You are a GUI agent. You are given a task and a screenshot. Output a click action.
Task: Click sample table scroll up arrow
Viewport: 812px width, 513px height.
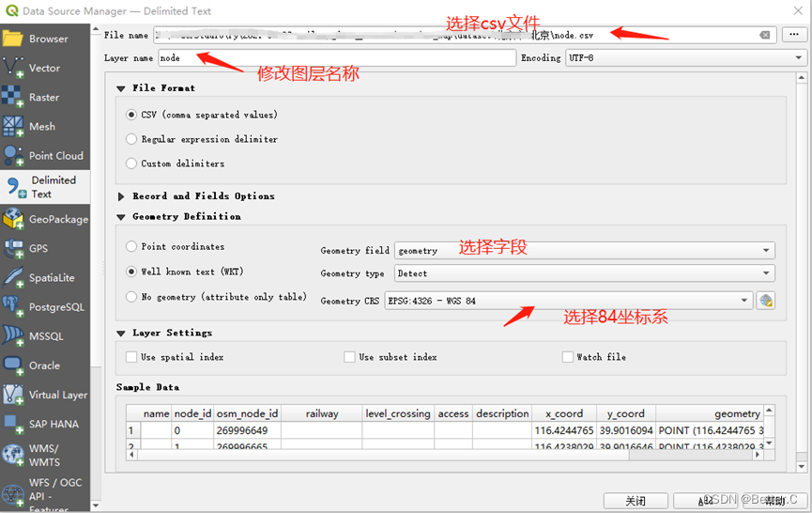pos(770,411)
